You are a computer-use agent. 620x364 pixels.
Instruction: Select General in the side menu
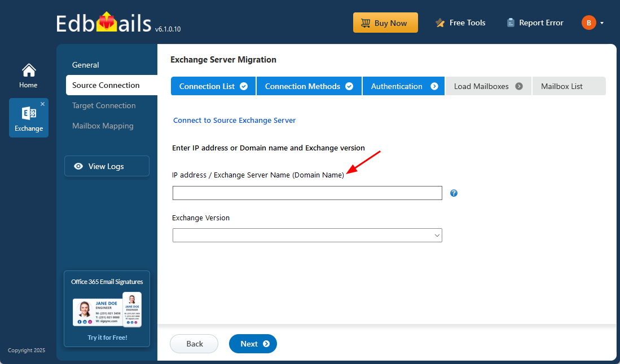[85, 65]
